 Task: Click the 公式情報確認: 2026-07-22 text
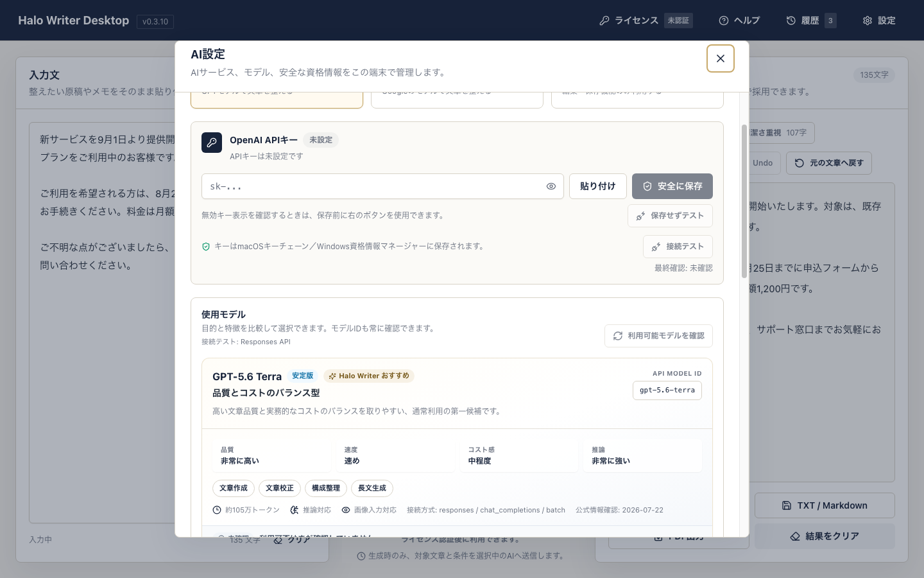point(619,510)
